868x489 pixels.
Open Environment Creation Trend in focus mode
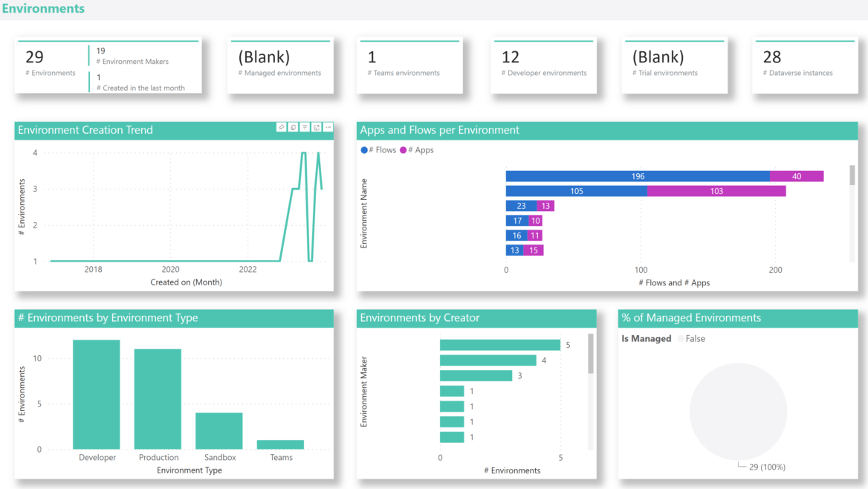point(317,127)
